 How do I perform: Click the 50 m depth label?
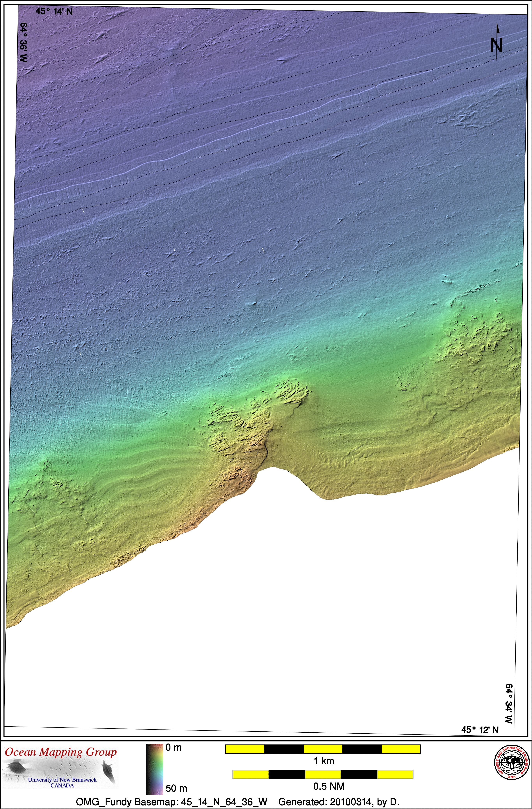point(176,788)
